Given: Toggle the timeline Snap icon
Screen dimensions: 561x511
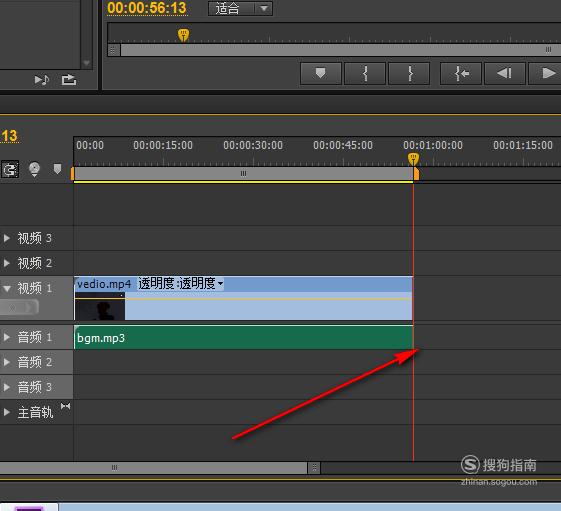Looking at the screenshot, I should pos(10,169).
